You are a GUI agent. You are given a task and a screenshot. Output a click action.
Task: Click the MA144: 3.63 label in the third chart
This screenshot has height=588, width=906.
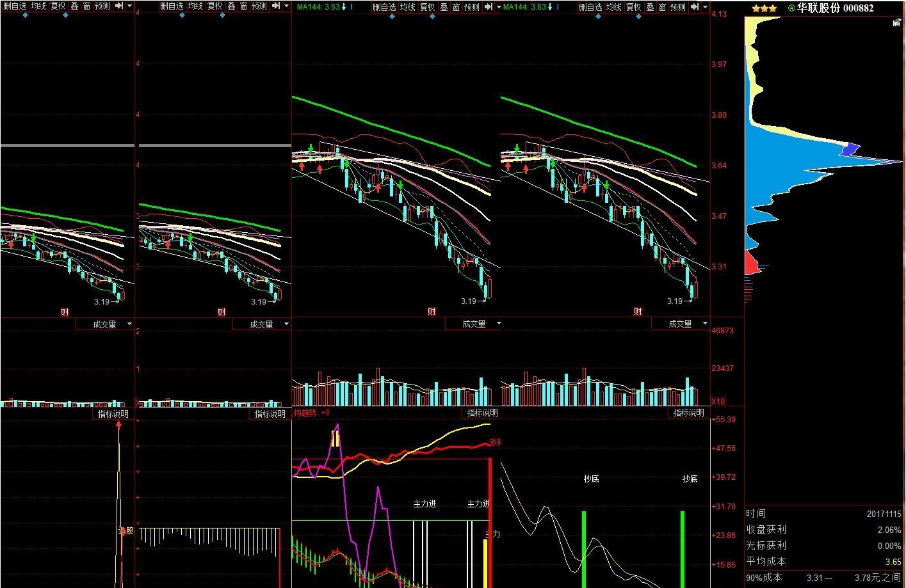[317, 7]
